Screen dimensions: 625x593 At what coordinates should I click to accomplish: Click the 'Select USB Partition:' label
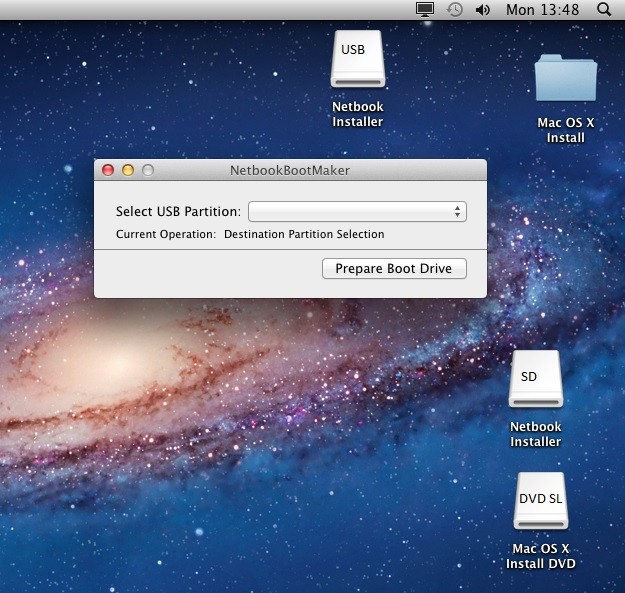(178, 211)
